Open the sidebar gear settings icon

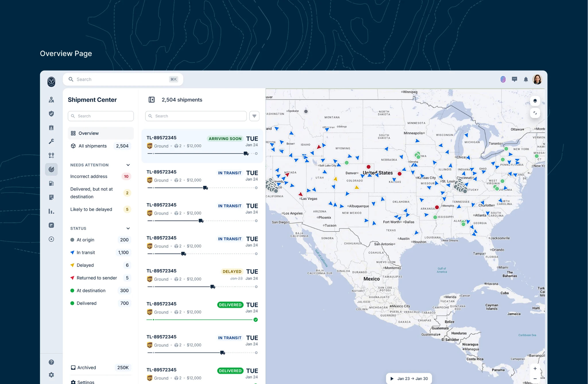51,375
